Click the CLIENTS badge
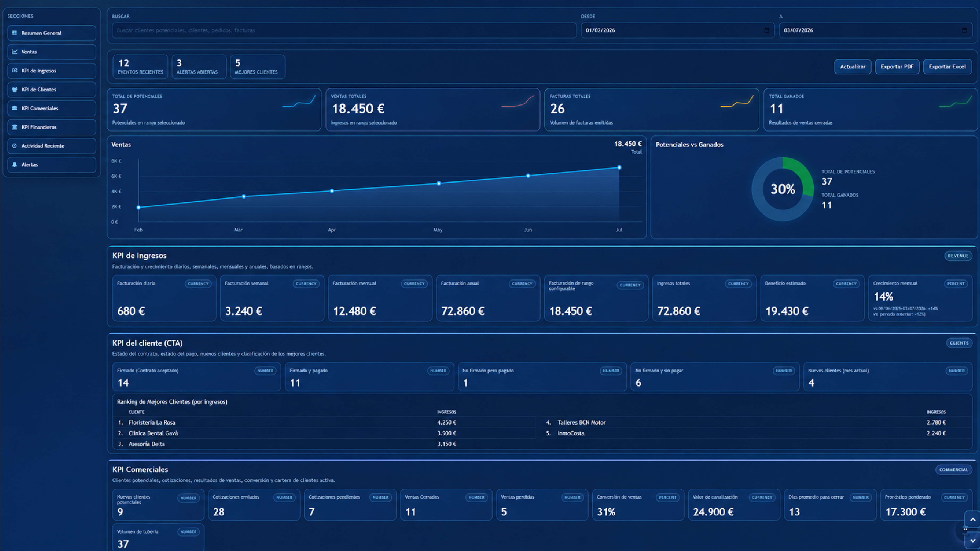 959,343
